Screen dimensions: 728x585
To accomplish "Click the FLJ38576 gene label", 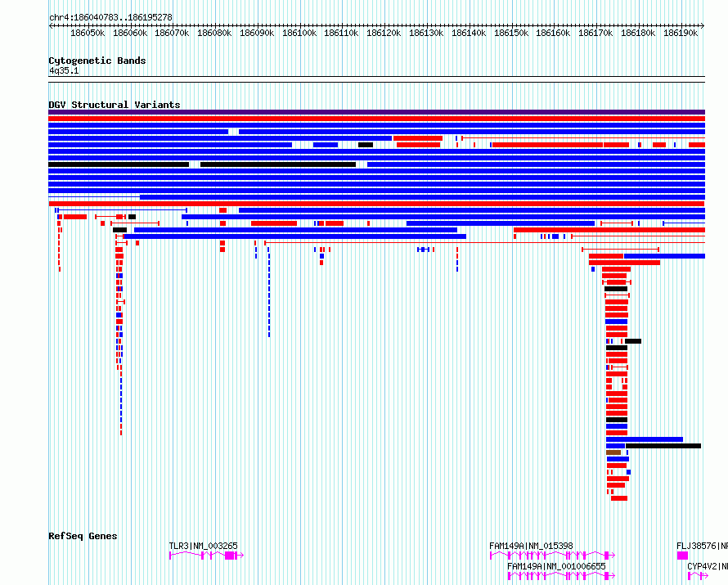I will tap(702, 546).
